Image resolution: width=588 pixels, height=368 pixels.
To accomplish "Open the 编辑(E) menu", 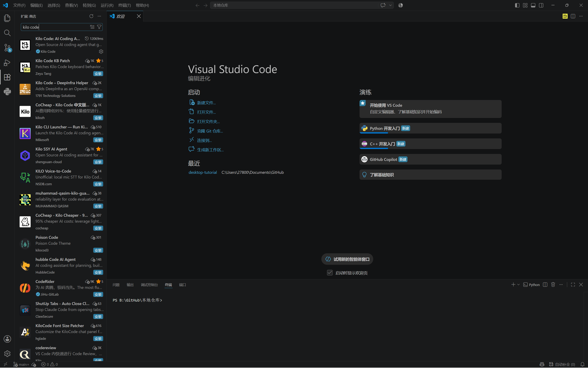I will pos(37,5).
